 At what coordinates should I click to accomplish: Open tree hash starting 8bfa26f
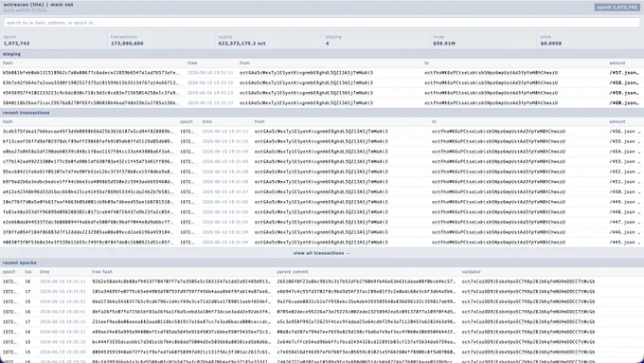tap(182, 312)
